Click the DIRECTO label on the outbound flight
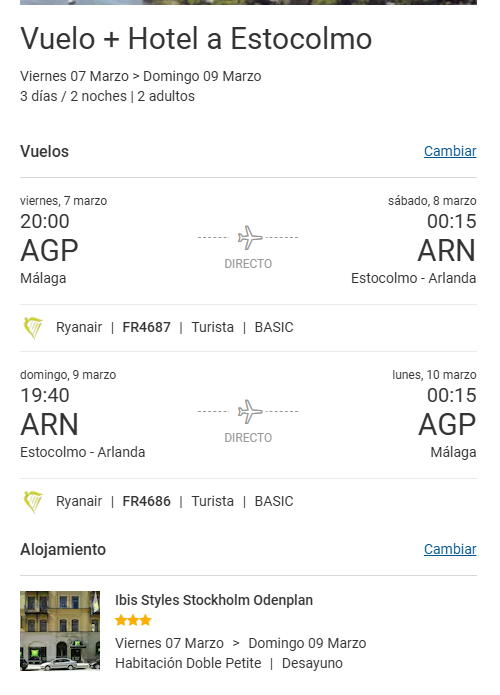The width and height of the screenshot is (500, 695). click(248, 264)
